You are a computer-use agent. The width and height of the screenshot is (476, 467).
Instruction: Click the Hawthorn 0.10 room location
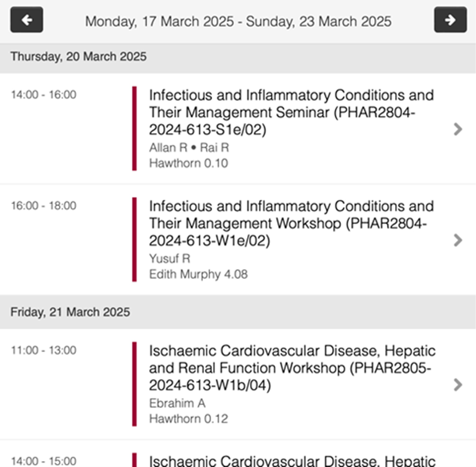(x=188, y=163)
